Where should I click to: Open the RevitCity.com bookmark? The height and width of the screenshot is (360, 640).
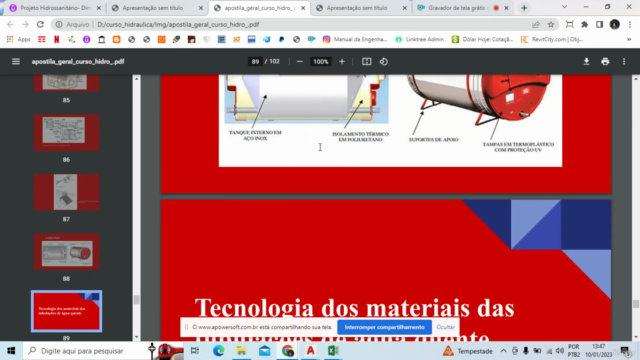[552, 39]
